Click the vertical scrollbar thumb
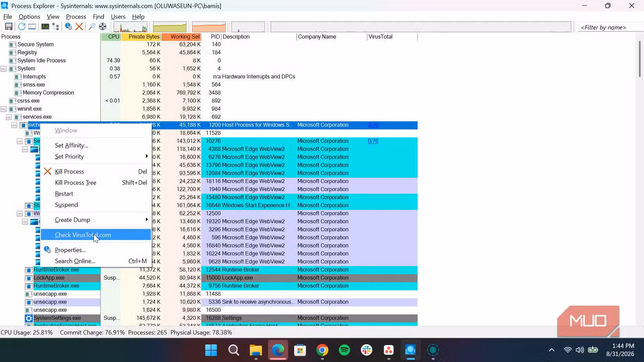The height and width of the screenshot is (362, 644). (640, 59)
